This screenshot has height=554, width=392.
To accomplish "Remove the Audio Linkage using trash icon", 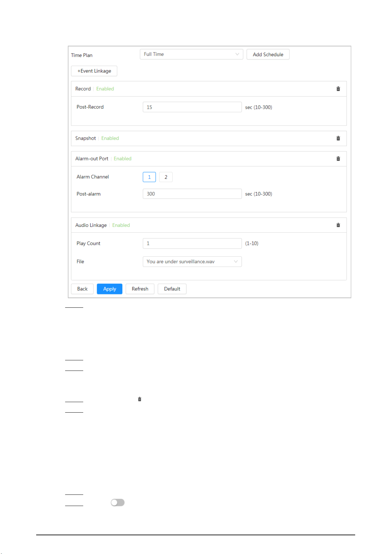I will [x=338, y=225].
